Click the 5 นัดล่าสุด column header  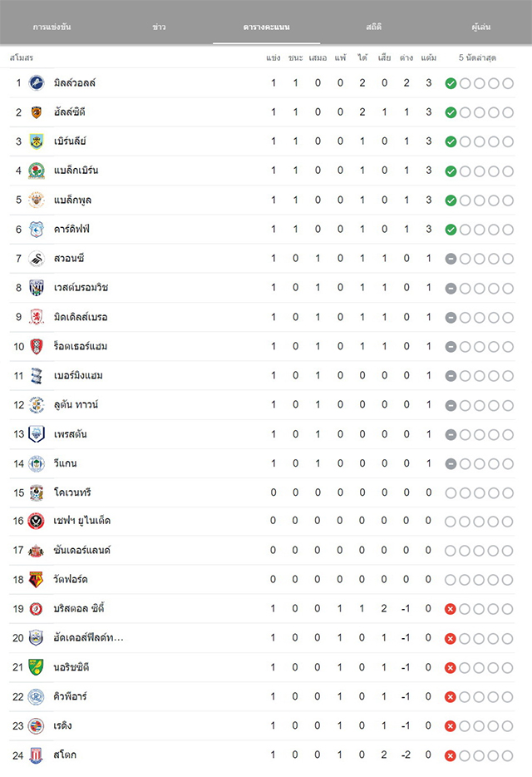[x=477, y=58]
